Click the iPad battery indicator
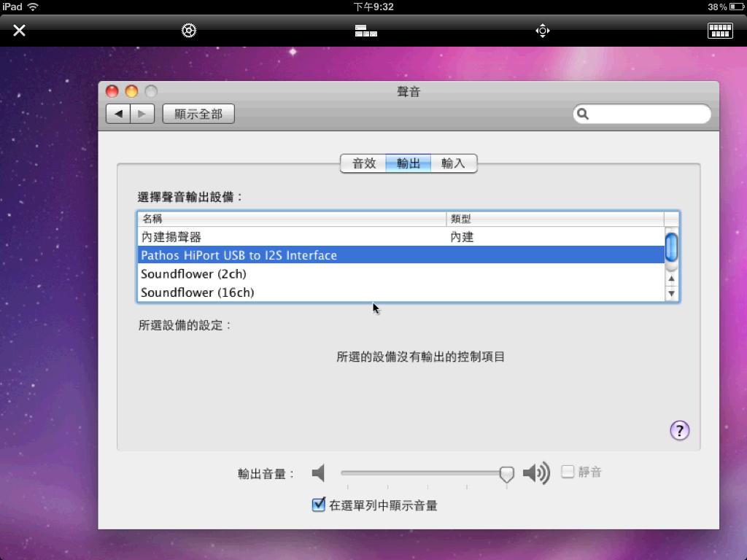This screenshot has height=560, width=747. 737,7
